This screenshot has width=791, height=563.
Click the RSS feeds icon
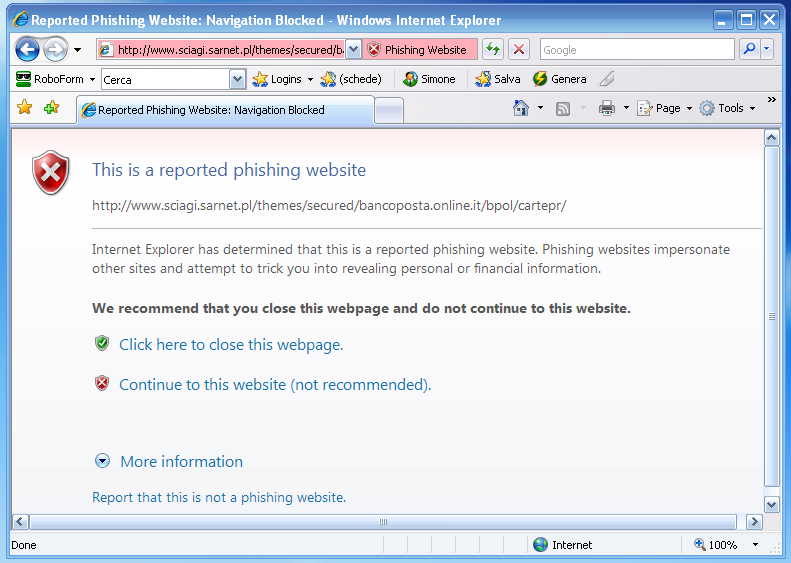tap(562, 108)
